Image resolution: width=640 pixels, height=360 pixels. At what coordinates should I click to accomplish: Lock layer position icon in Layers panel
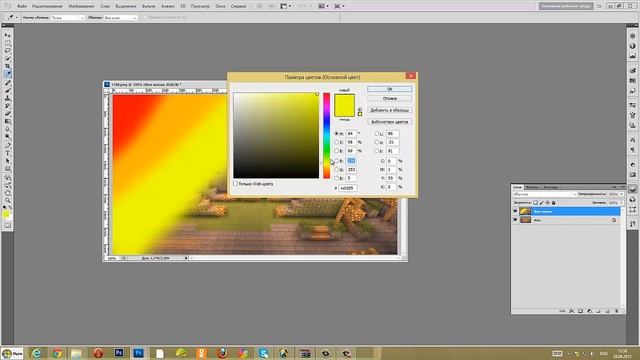tap(547, 202)
